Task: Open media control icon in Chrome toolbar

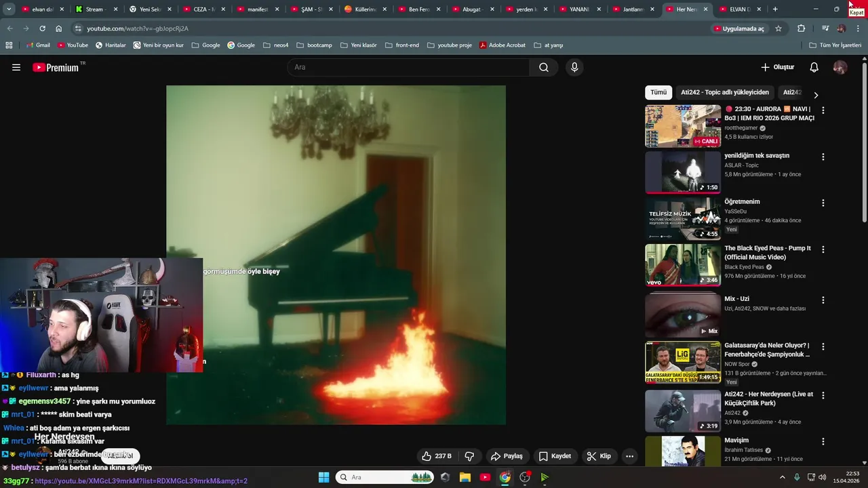Action: pos(825,28)
